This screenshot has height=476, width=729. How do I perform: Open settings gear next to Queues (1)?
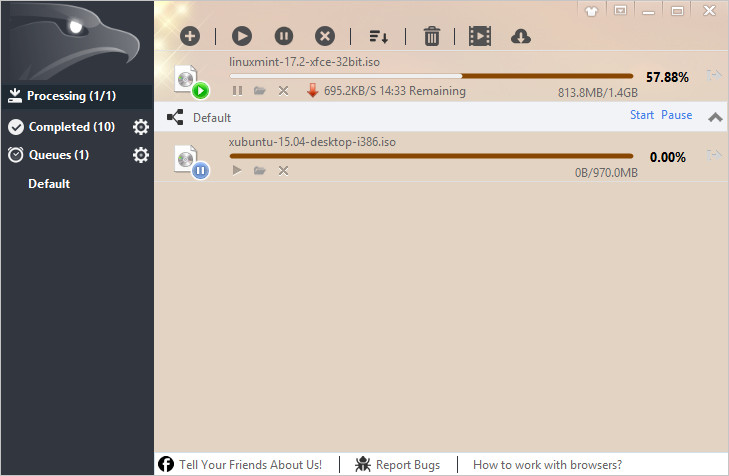point(140,155)
